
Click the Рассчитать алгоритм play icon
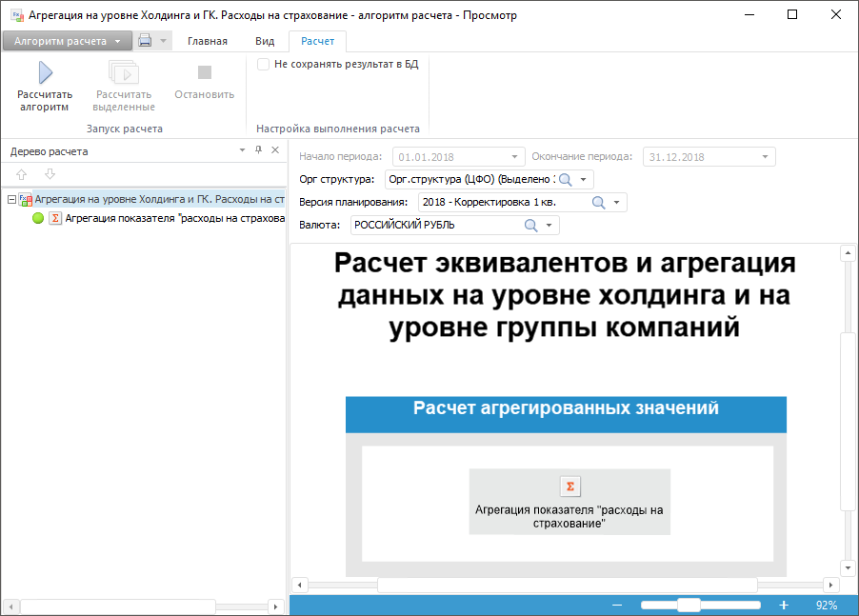tap(45, 72)
